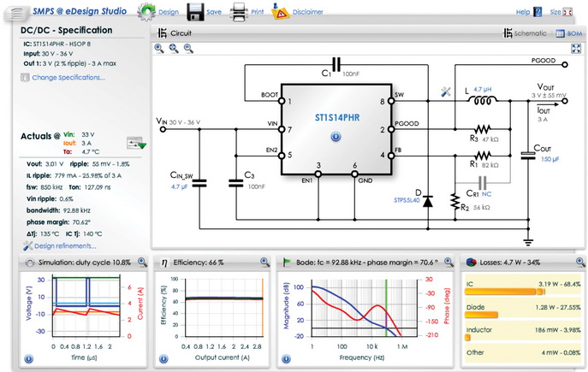
Task: Click the third zoom magnifier in Circuit toolbar
Action: pos(188,49)
